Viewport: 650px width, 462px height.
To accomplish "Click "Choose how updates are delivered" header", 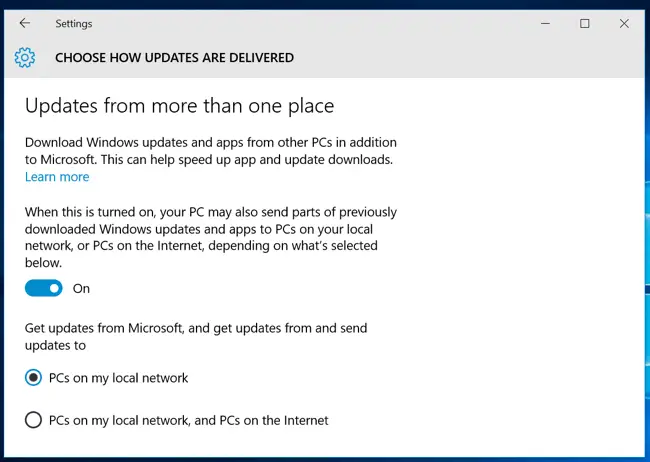I will (175, 58).
